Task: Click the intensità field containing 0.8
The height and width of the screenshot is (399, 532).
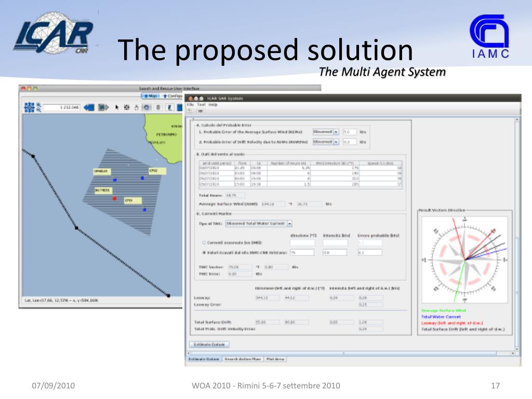Action: tap(335, 252)
